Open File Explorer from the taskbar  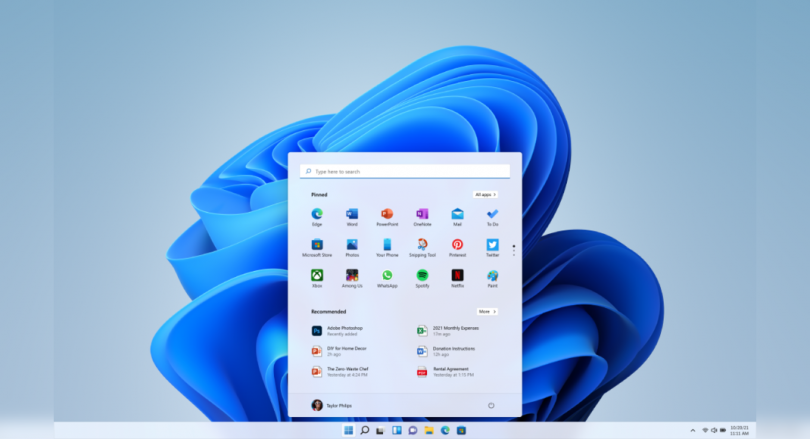(429, 430)
